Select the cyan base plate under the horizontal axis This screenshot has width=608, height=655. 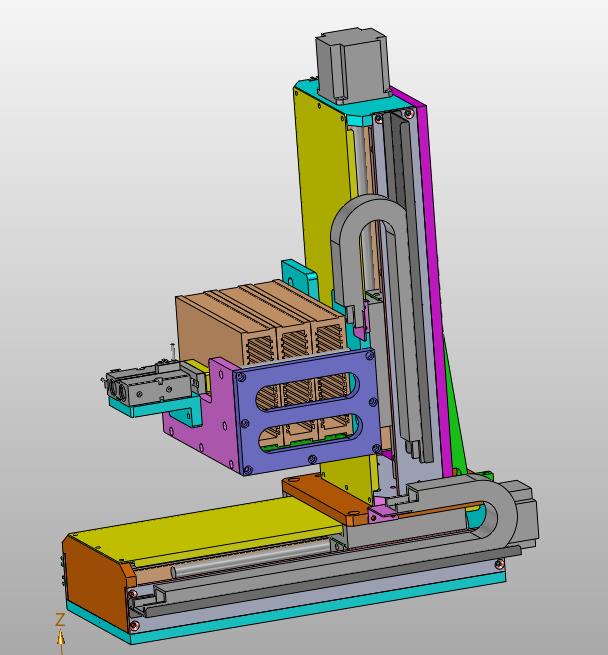318,608
